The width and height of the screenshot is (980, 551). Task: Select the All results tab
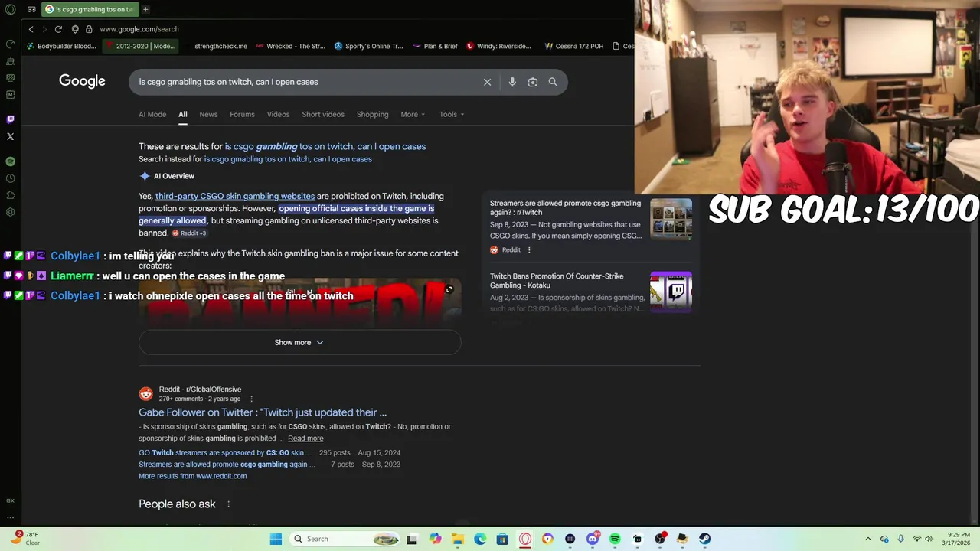pos(183,114)
